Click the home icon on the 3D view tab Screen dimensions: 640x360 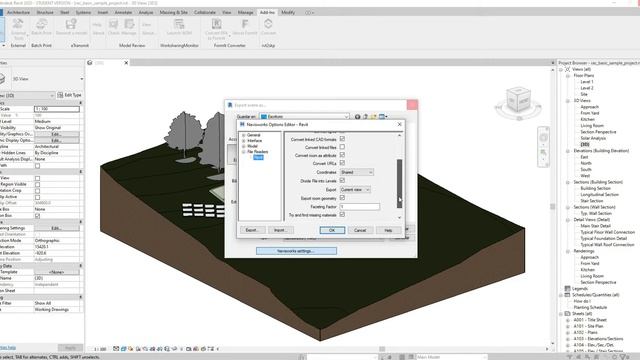coord(89,63)
